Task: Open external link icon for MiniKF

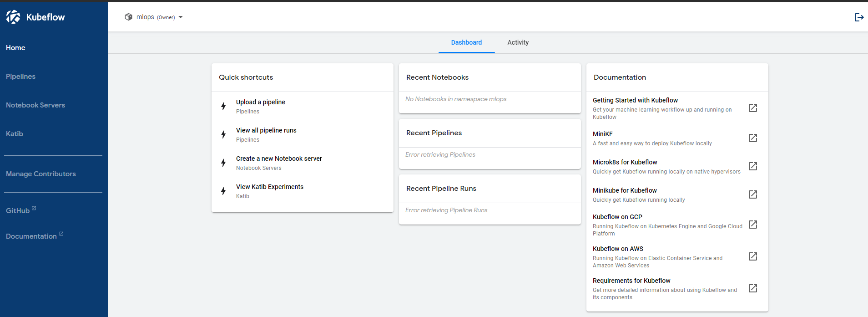Action: click(x=753, y=138)
